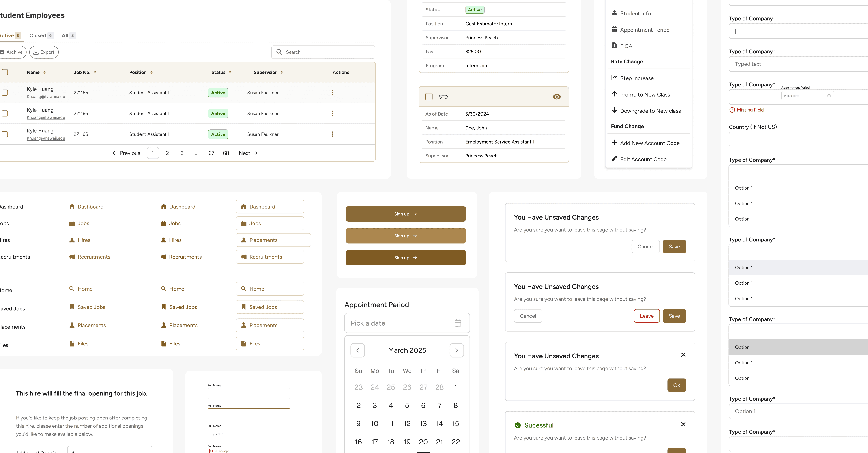The image size is (868, 453).
Task: Check the STD card checkbox
Action: tap(429, 97)
